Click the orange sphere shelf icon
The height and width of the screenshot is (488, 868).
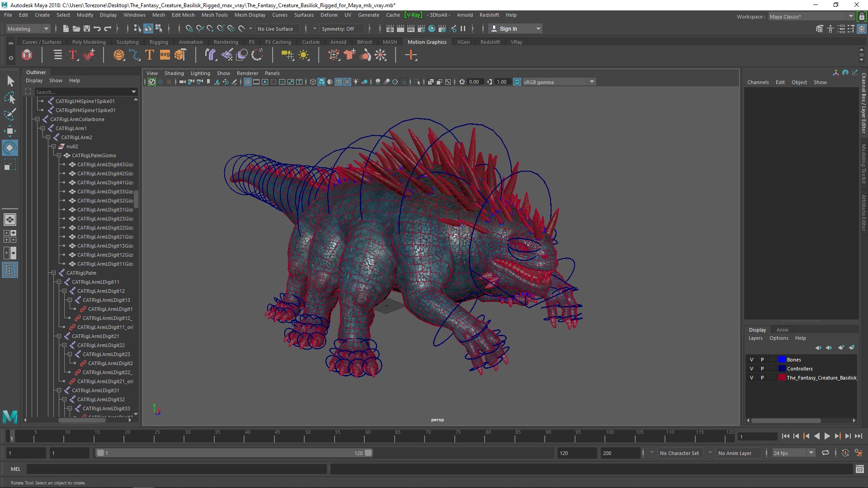click(x=119, y=55)
